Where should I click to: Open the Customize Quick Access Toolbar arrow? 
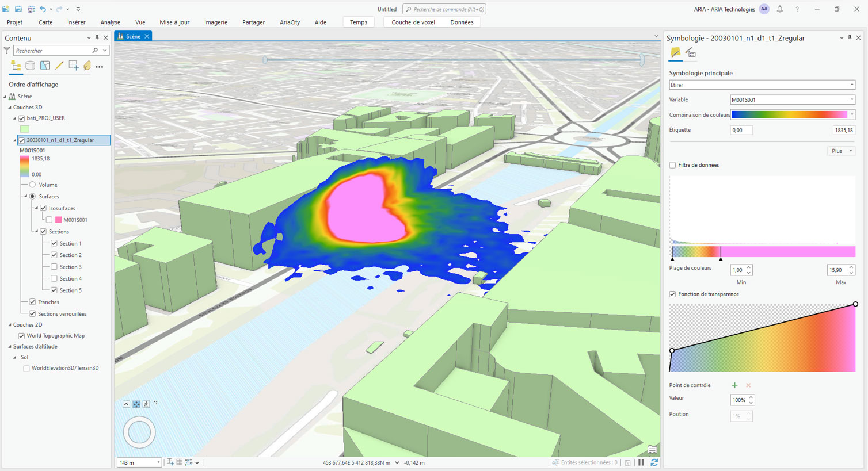(x=78, y=9)
